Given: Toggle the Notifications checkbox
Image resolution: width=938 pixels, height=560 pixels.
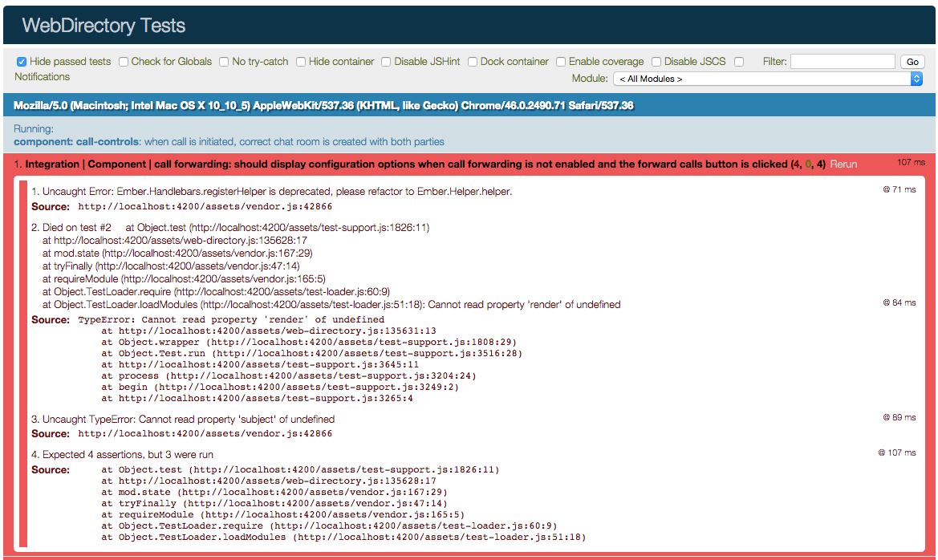Looking at the screenshot, I should click(739, 62).
